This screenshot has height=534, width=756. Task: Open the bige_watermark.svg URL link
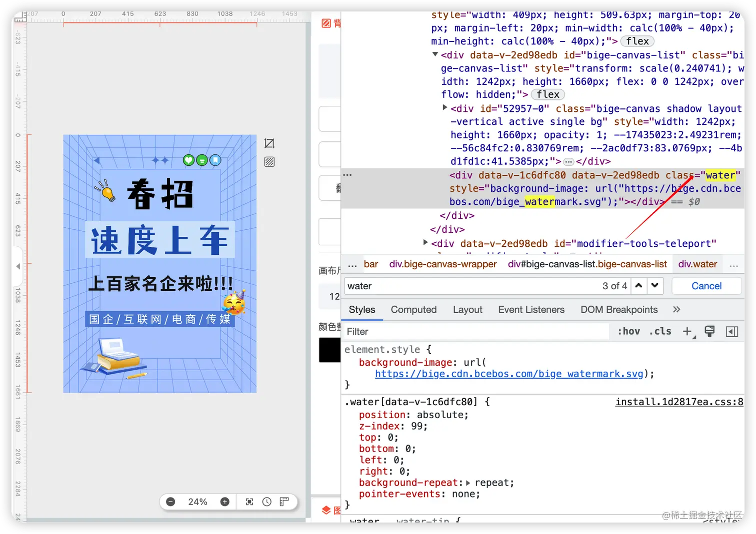point(509,374)
